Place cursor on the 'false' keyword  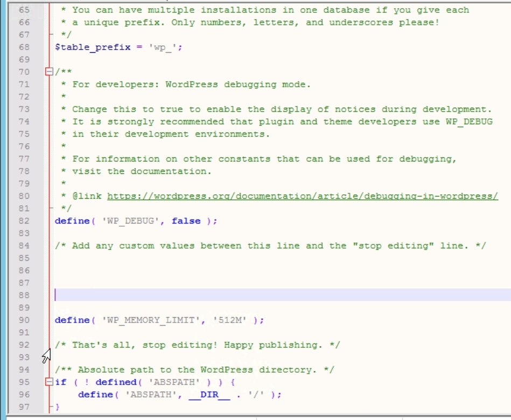(186, 221)
